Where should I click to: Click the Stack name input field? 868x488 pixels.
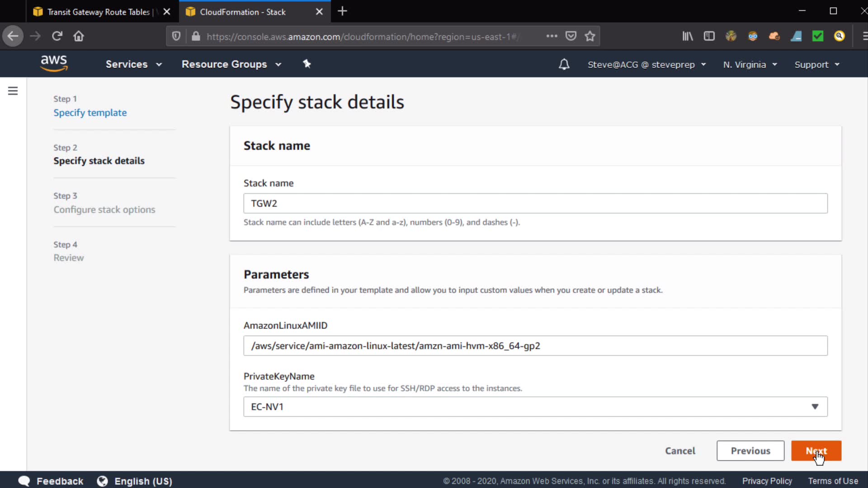(535, 203)
